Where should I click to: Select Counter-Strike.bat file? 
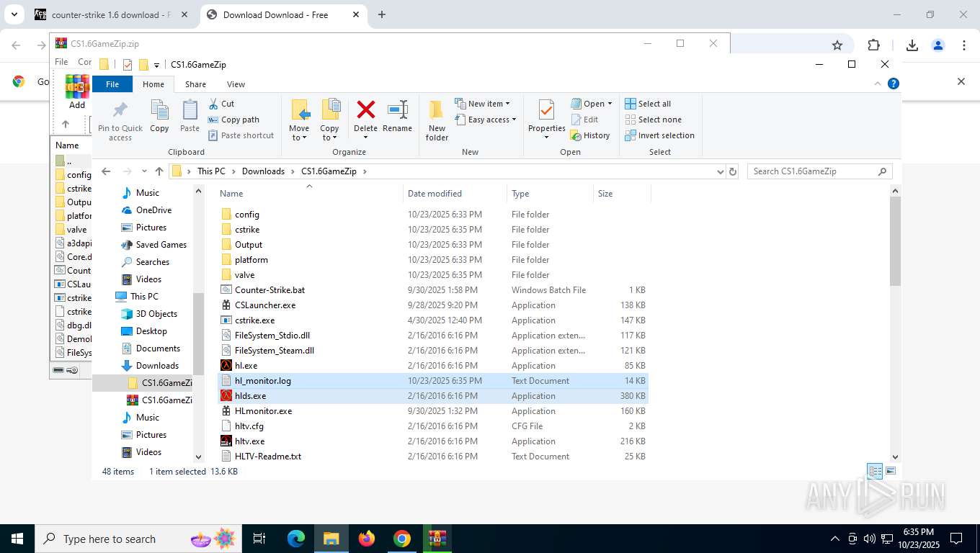(x=433, y=290)
